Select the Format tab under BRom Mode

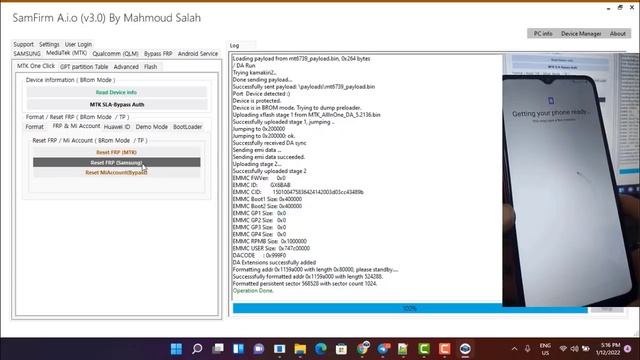point(34,127)
